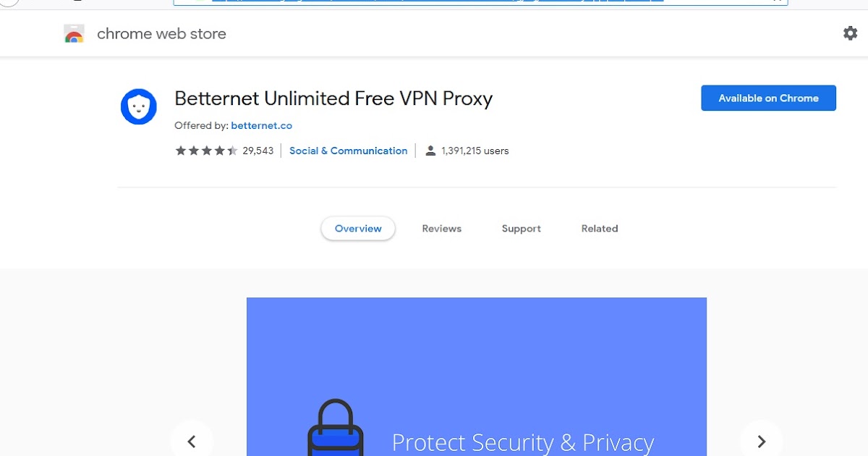The width and height of the screenshot is (868, 456).
Task: Open the betternet.co developer link
Action: (261, 125)
